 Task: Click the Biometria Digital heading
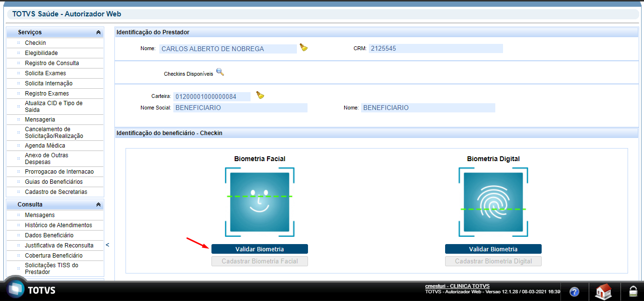[x=493, y=159]
